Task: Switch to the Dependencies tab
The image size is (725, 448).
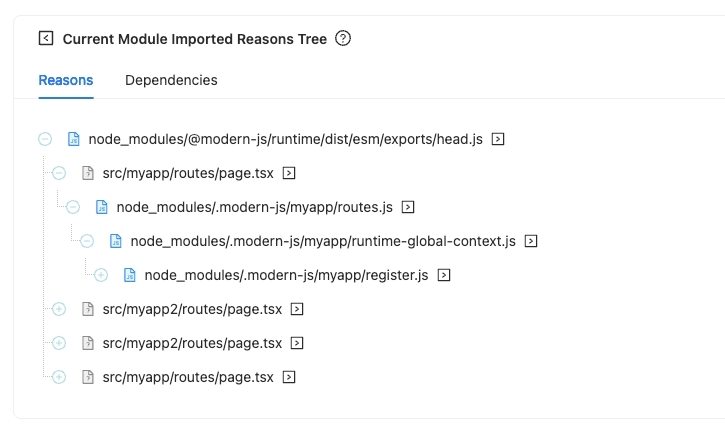Action: pos(171,80)
